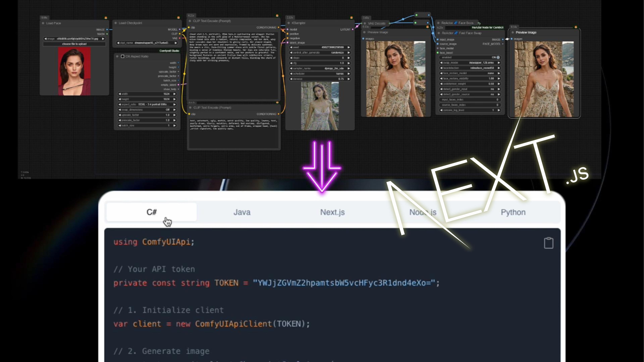The height and width of the screenshot is (362, 644).
Task: Switch to the Java code tab
Action: click(x=242, y=212)
